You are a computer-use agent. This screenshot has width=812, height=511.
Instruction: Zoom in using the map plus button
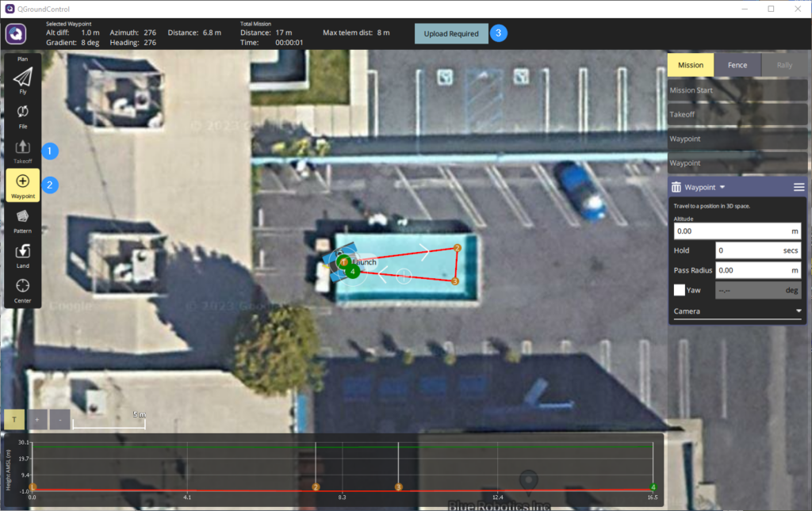click(x=37, y=419)
